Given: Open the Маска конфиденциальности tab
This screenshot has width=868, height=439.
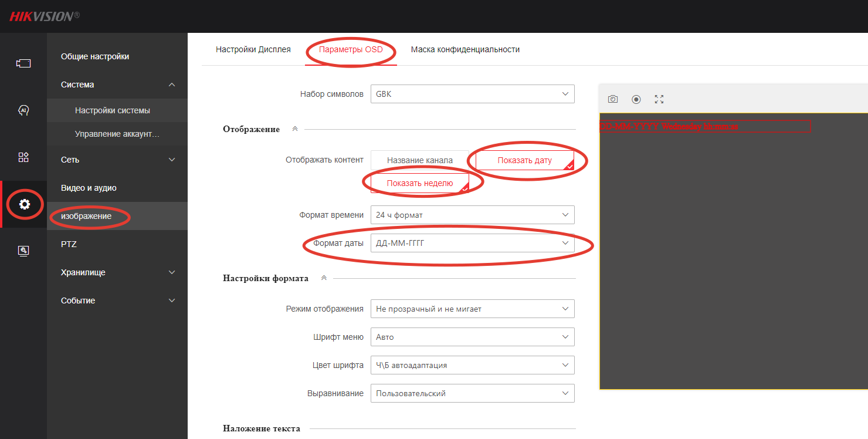Looking at the screenshot, I should pos(465,49).
